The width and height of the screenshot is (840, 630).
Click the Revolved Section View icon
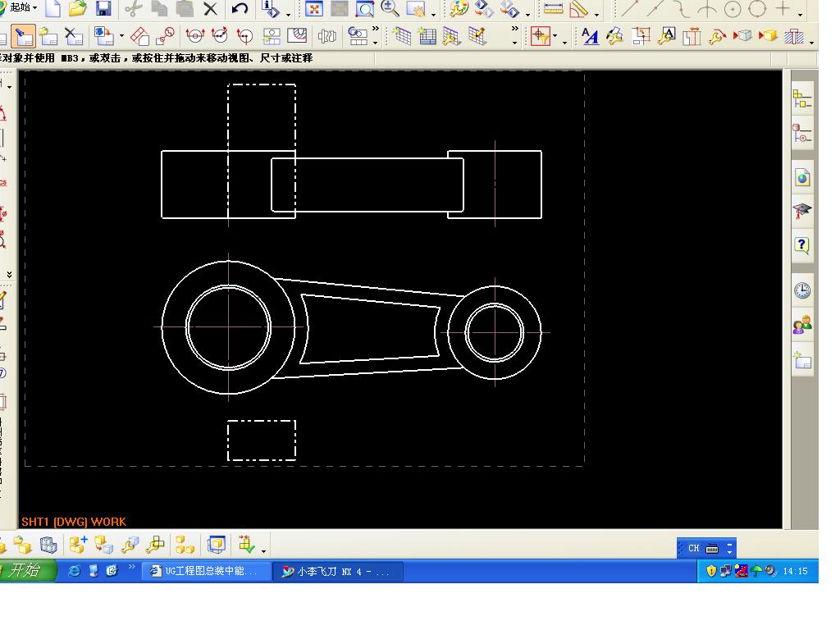(220, 36)
